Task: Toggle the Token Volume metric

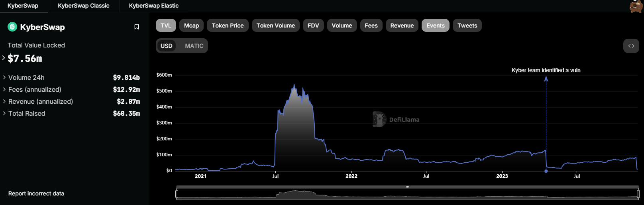Action: point(276,26)
